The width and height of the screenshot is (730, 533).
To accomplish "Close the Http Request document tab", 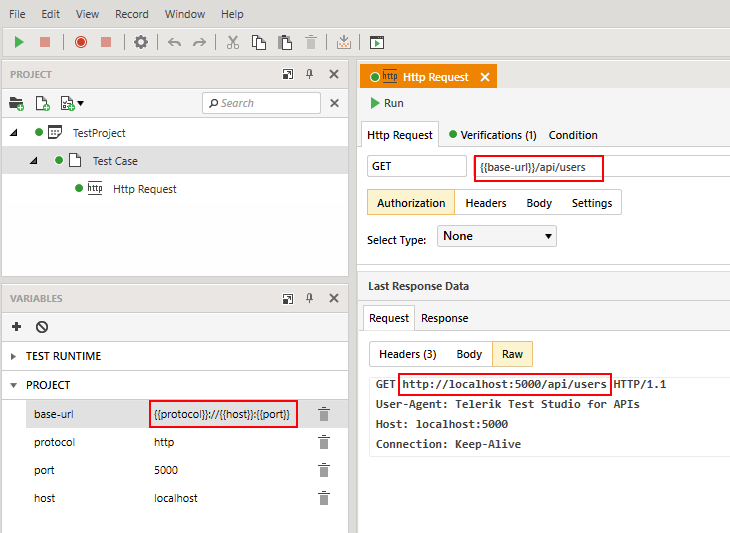I will pos(485,77).
